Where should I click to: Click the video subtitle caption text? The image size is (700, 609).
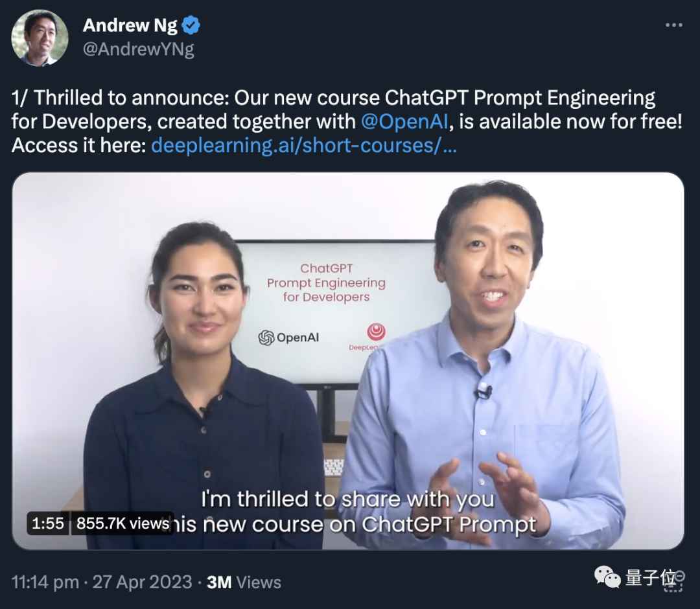point(348,512)
